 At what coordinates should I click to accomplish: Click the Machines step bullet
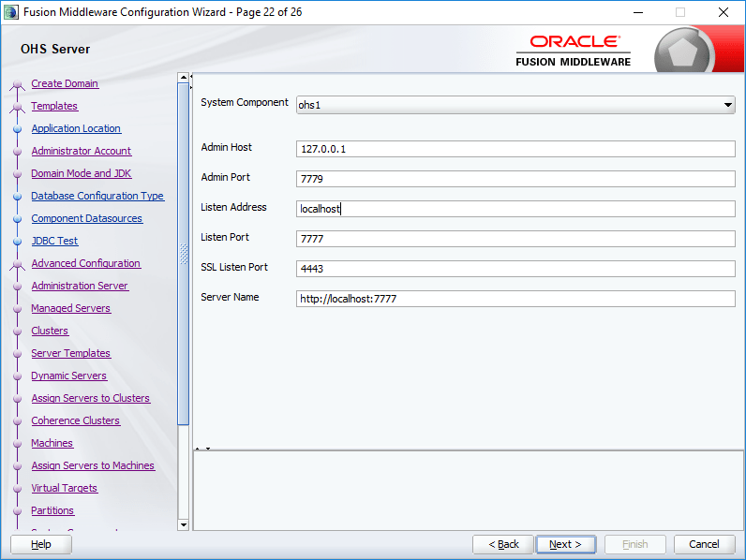pos(18,444)
